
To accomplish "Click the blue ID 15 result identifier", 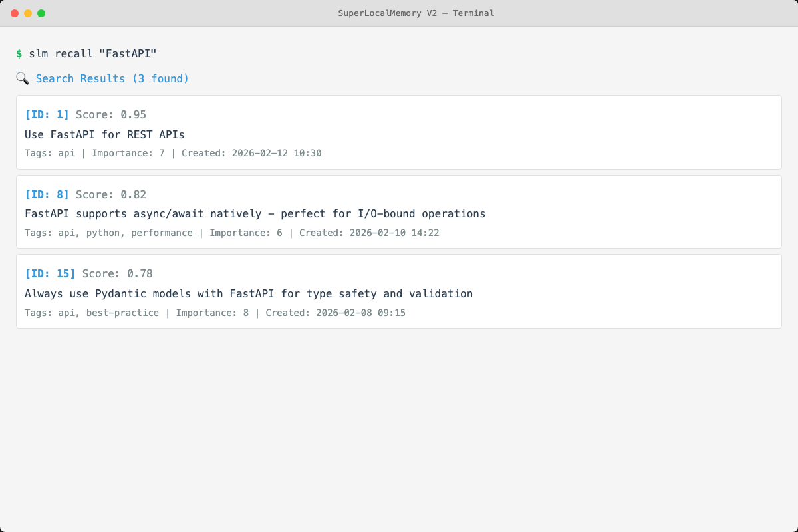I will point(49,273).
